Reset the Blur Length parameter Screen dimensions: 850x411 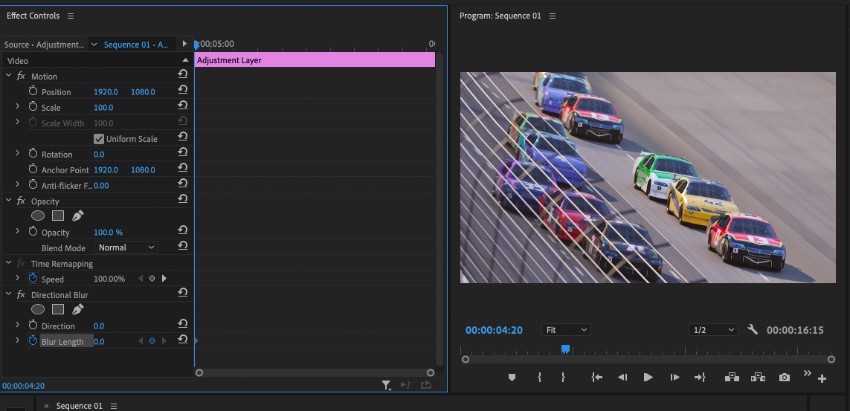pyautogui.click(x=182, y=341)
